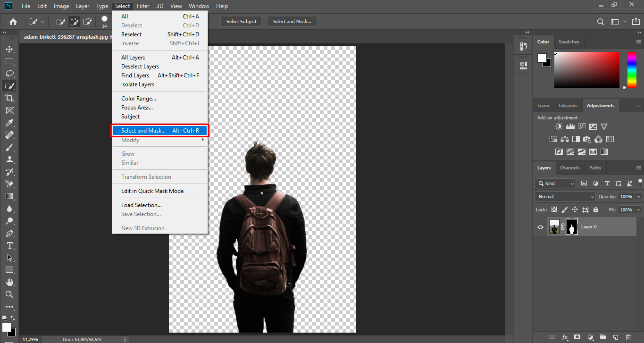Select the Zoom tool
The height and width of the screenshot is (343, 644).
click(9, 294)
